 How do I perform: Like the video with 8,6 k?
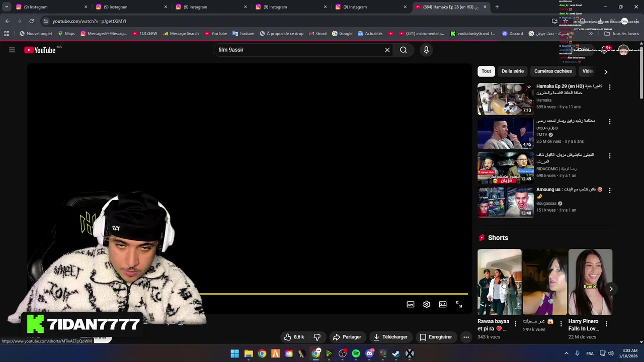(294, 337)
